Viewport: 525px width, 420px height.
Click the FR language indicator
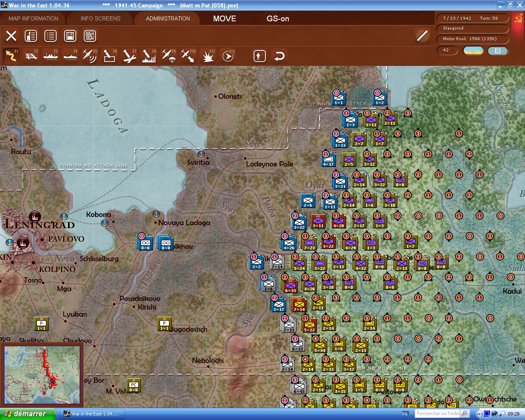[x=405, y=414]
